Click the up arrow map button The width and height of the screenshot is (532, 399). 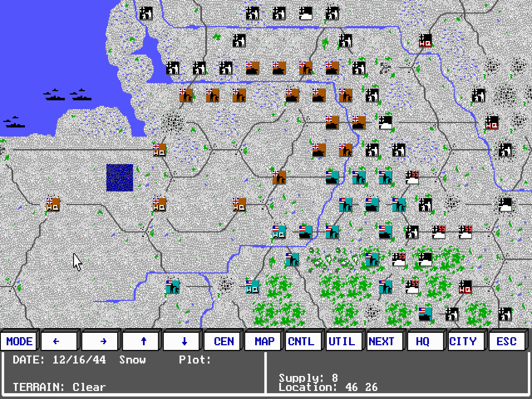click(141, 341)
